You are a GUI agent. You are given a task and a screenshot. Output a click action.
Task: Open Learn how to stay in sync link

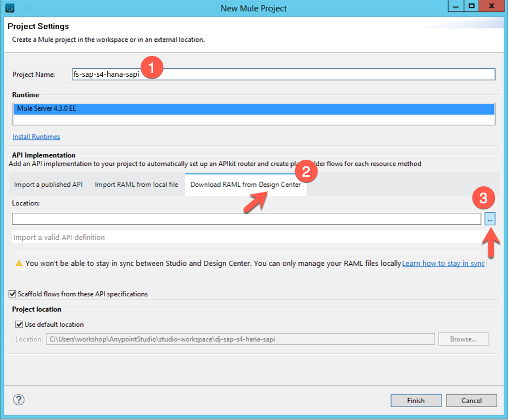tap(443, 264)
